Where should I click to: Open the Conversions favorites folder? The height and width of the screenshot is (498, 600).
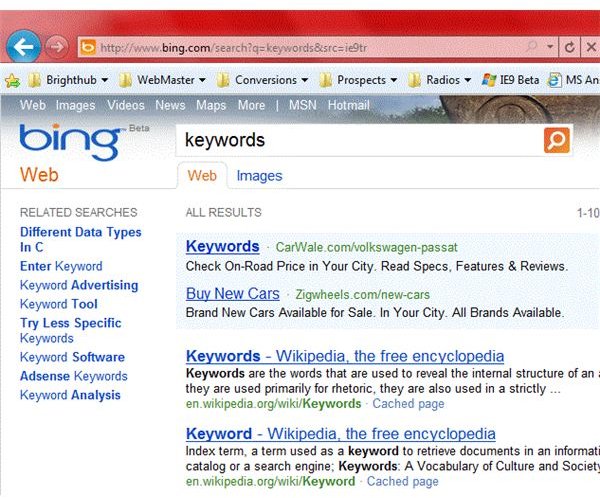[x=262, y=80]
